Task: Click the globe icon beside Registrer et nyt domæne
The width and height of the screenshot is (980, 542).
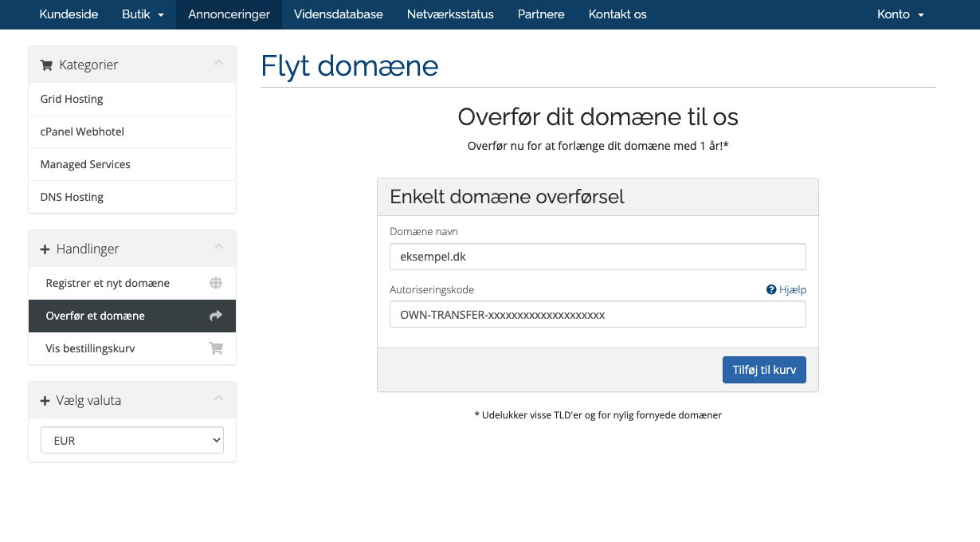Action: (216, 283)
